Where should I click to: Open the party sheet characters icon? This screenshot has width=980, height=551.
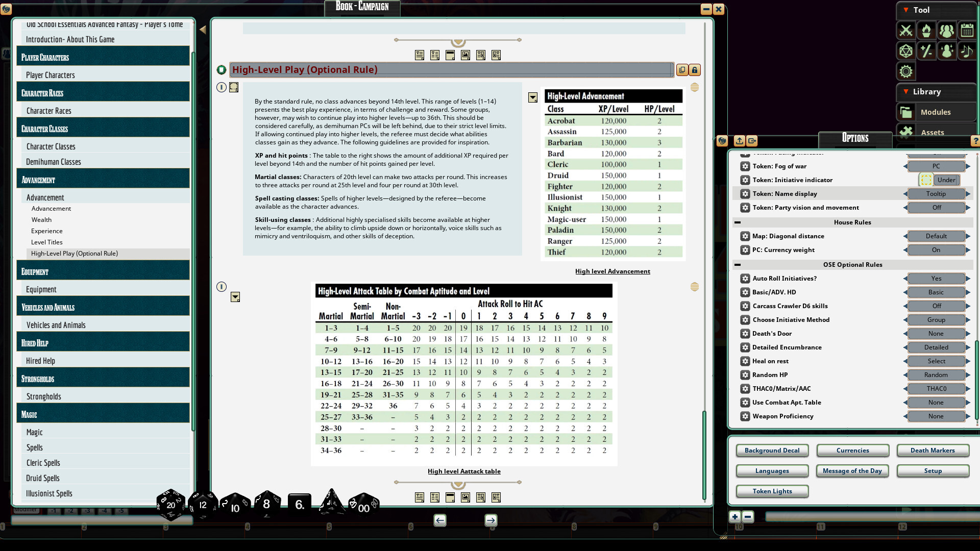(x=947, y=31)
